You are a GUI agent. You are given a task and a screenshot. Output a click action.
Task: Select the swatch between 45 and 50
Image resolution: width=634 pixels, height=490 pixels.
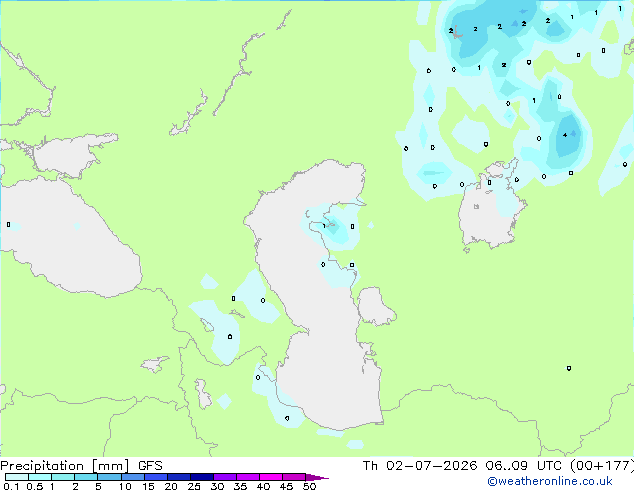[294, 477]
